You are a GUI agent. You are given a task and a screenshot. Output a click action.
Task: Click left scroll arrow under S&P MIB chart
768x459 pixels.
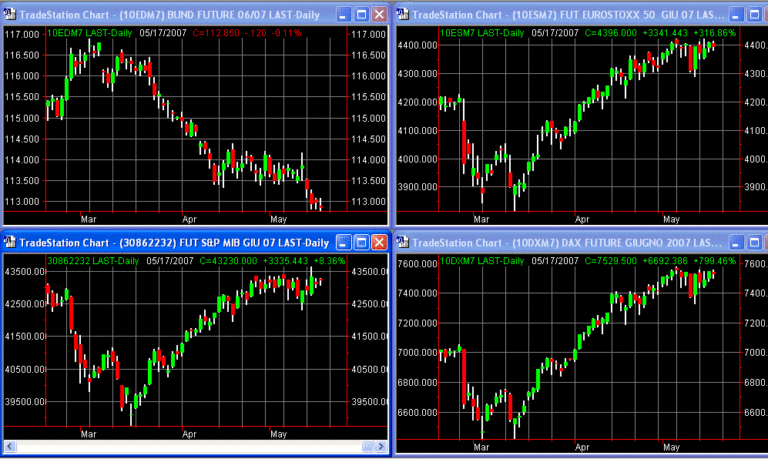(8, 445)
